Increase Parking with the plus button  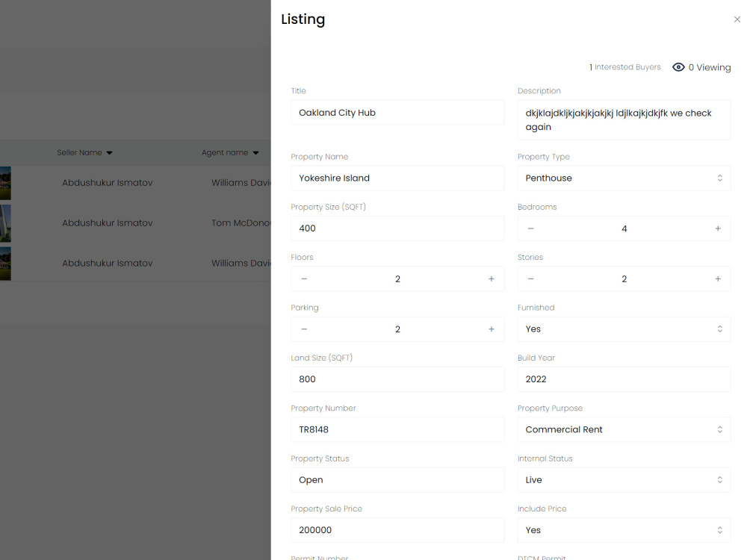492,329
